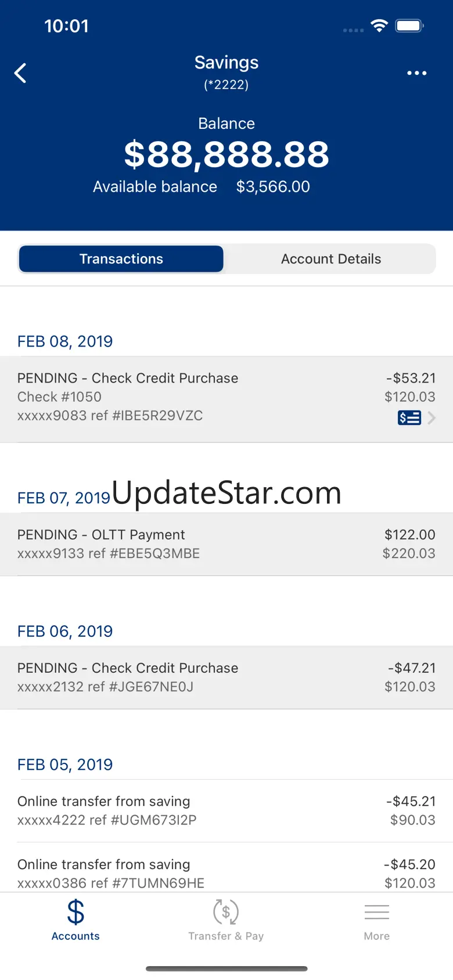Tap the Transfer & Pay icon
Image resolution: width=453 pixels, height=980 pixels.
(226, 912)
